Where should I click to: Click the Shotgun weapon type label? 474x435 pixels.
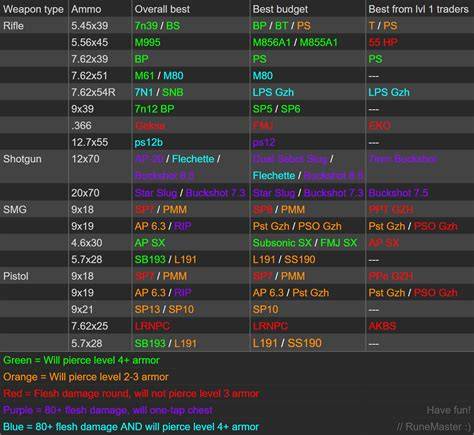click(22, 159)
